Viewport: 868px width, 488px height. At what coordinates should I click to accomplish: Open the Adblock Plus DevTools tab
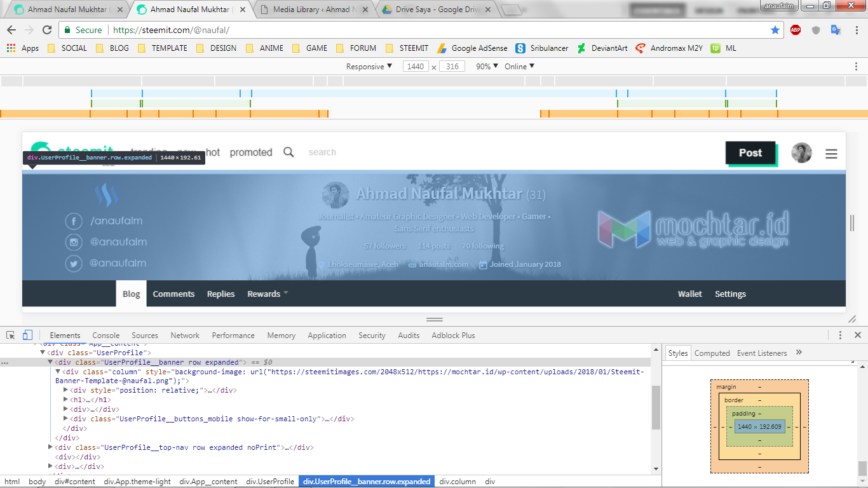[x=453, y=335]
